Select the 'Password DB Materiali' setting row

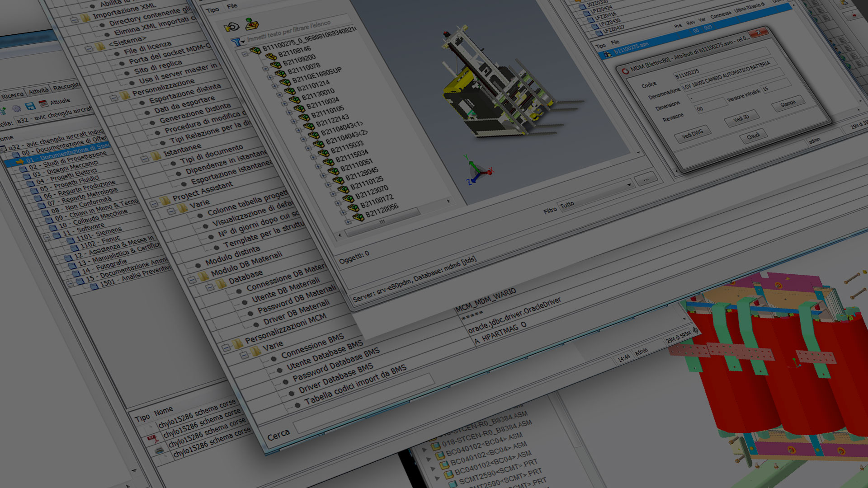(x=296, y=300)
